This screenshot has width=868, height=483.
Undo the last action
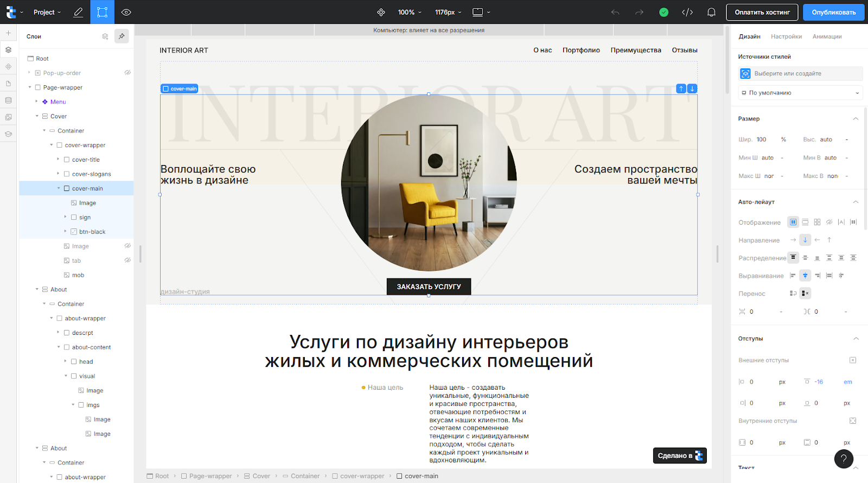615,12
